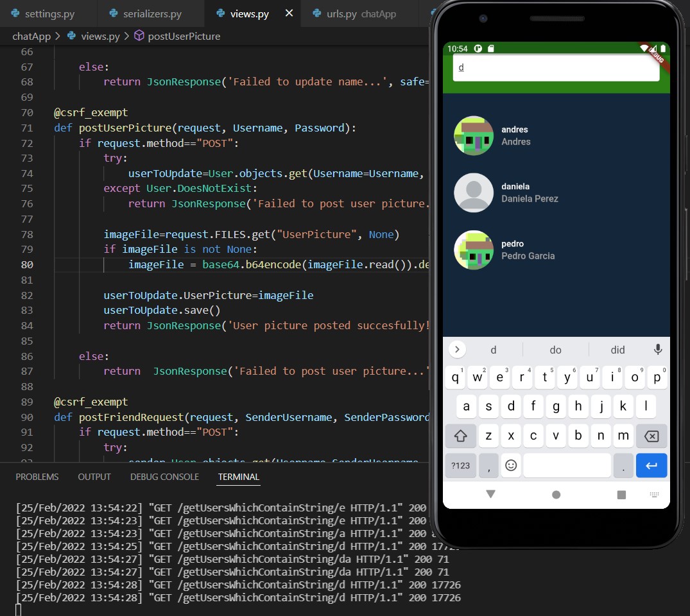This screenshot has height=616, width=690.
Task: Open the postUserPicture breadcrumb symbol
Action: (184, 36)
